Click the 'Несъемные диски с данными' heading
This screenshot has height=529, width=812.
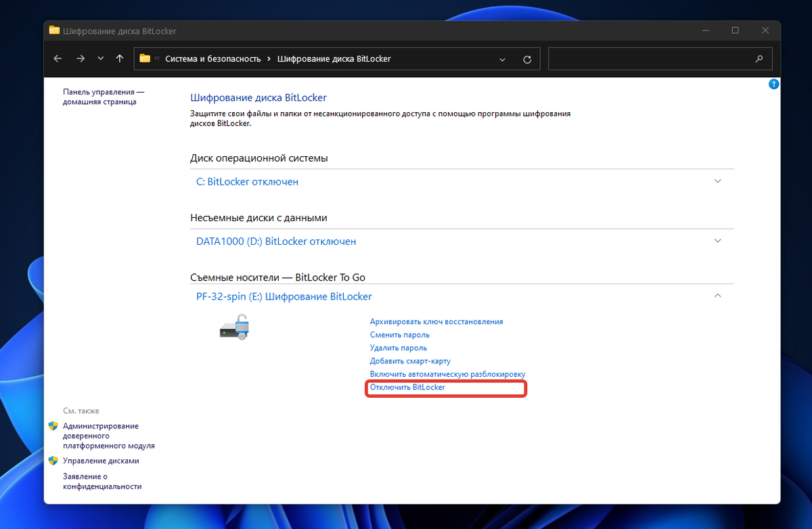point(258,218)
